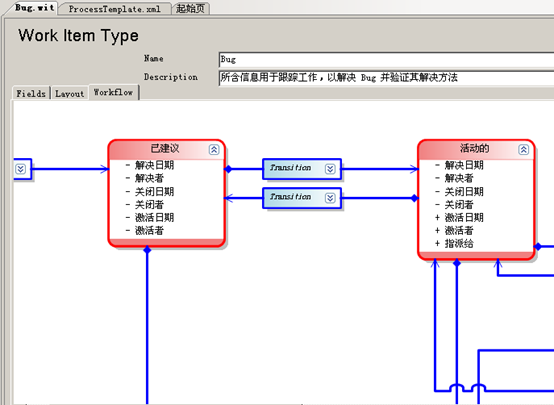
Task: Switch to the Fields tab
Action: 31,94
